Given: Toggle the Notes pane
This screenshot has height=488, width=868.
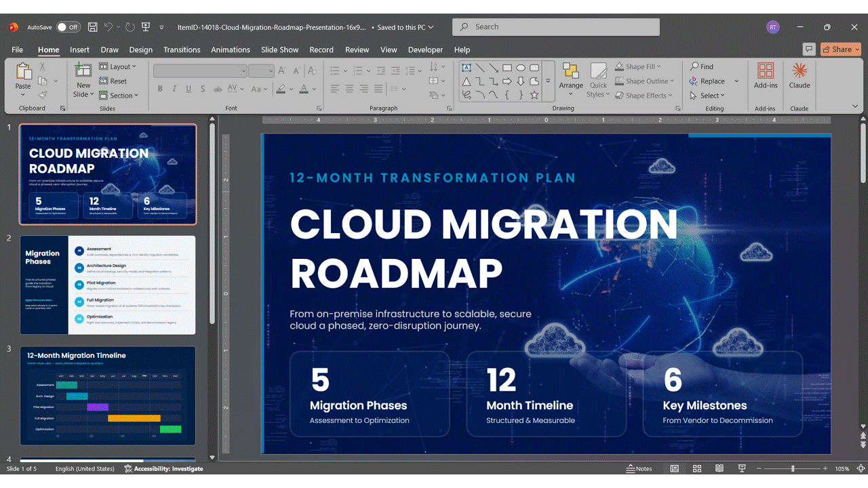Looking at the screenshot, I should tap(639, 468).
